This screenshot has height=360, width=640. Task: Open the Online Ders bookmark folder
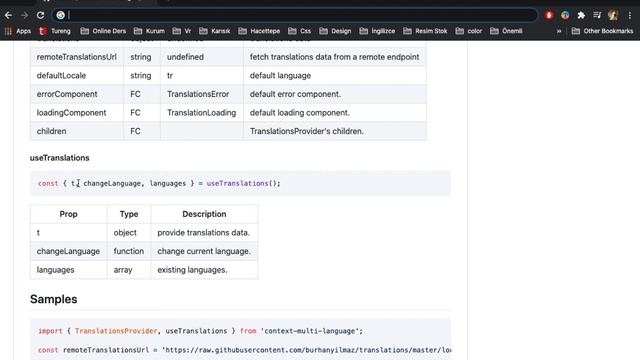[103, 31]
